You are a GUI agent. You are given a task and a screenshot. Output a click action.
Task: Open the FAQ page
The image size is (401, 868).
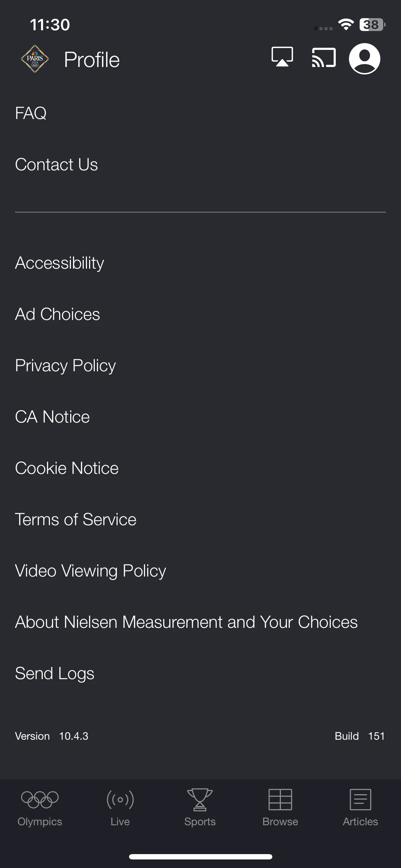click(x=31, y=113)
